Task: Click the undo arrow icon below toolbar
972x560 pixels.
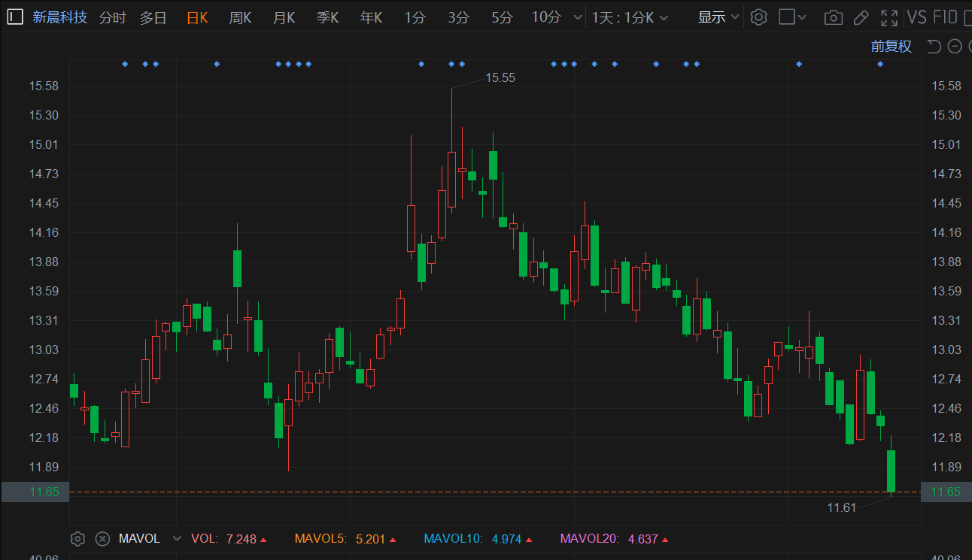Action: (934, 47)
